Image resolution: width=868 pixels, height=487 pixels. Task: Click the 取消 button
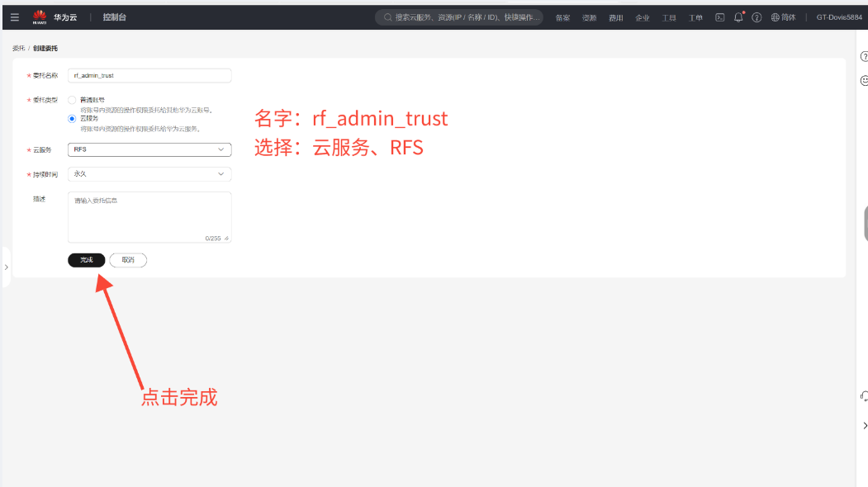coord(127,260)
